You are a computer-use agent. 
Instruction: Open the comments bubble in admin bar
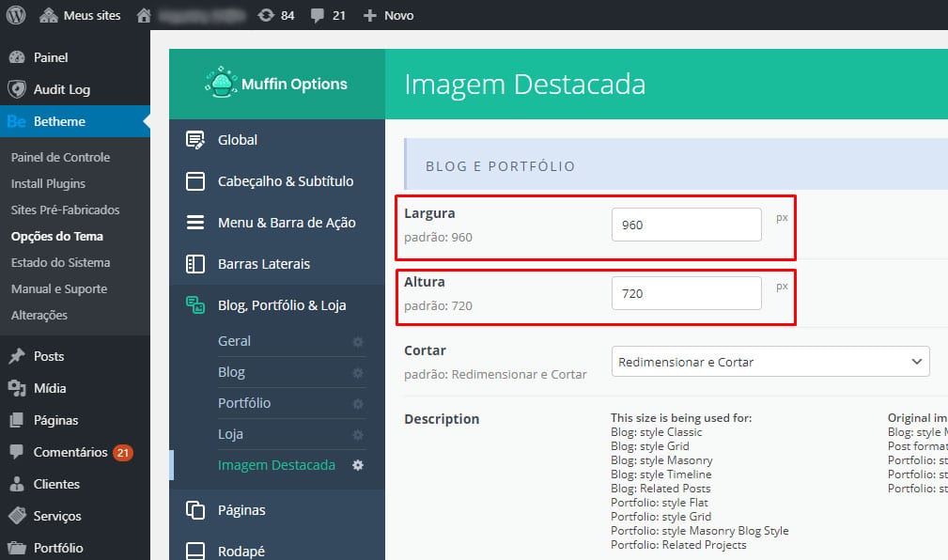tap(317, 15)
